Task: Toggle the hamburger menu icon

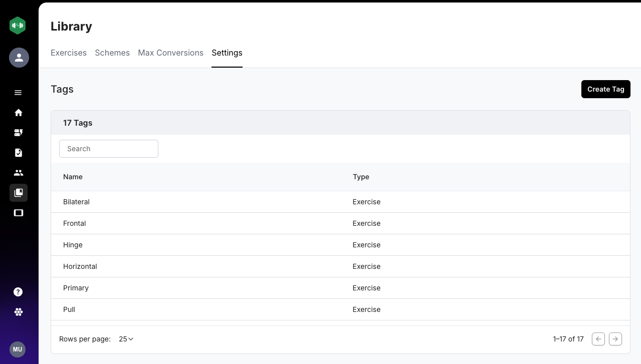Action: point(18,93)
